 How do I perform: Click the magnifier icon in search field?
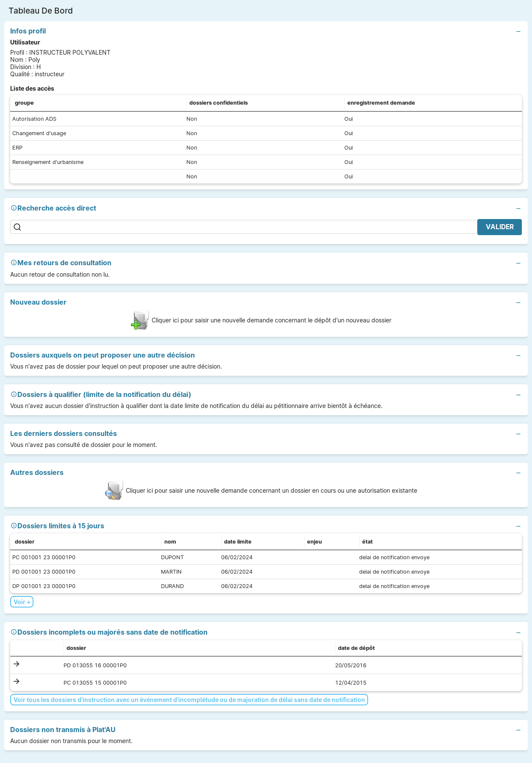17,227
